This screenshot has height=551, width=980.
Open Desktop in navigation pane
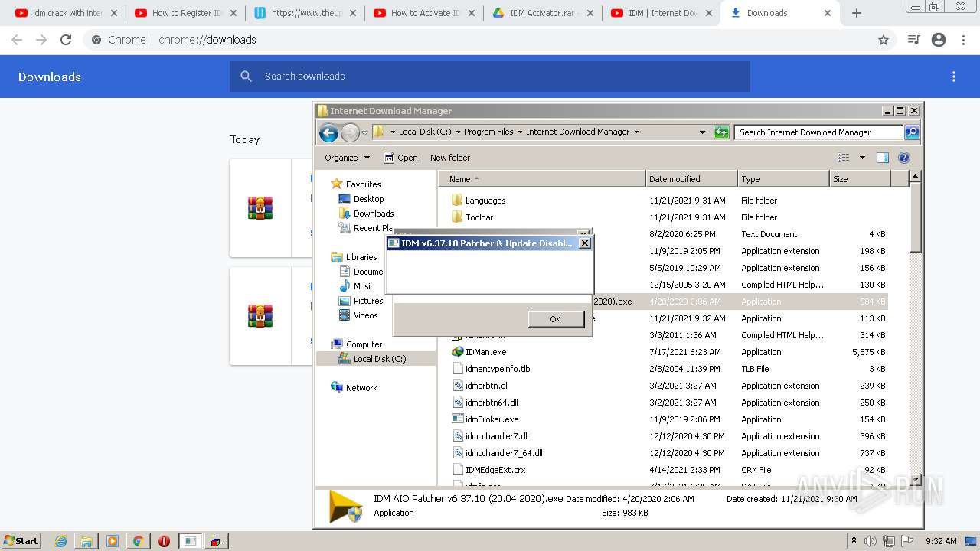point(368,199)
